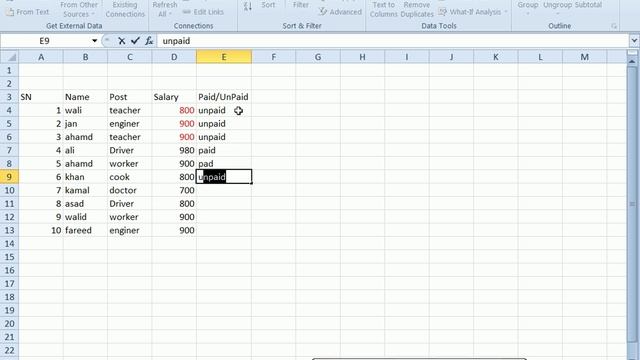Select the cell containing 'doctor'

click(129, 190)
